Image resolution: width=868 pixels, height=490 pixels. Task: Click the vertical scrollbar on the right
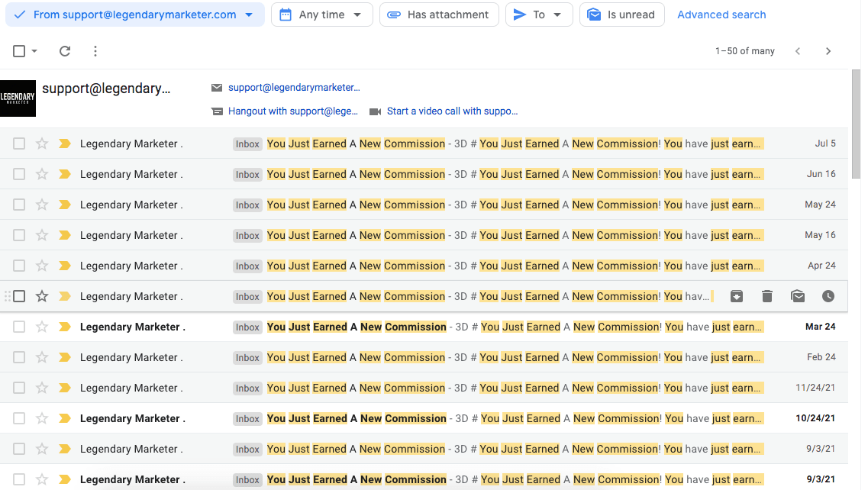(x=856, y=124)
